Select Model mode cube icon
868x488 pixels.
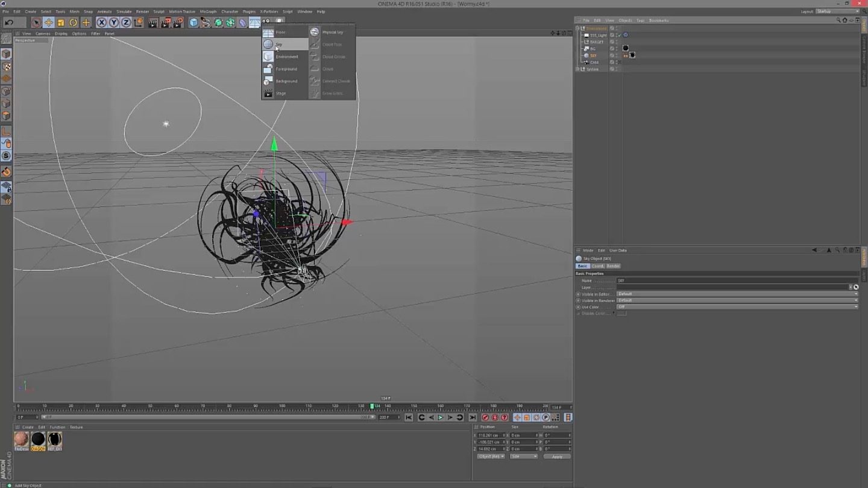(6, 54)
